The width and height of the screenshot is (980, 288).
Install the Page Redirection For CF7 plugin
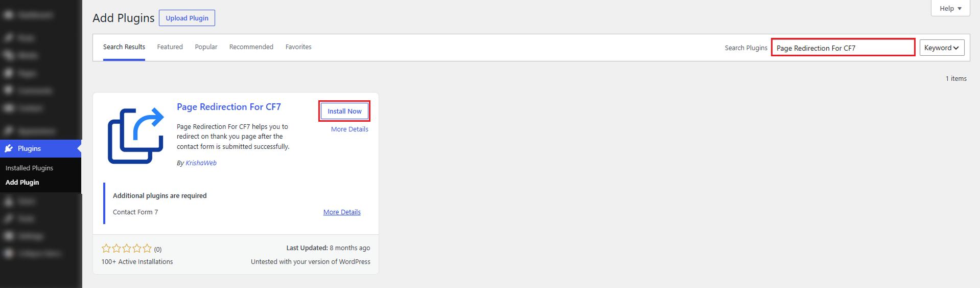pyautogui.click(x=344, y=111)
